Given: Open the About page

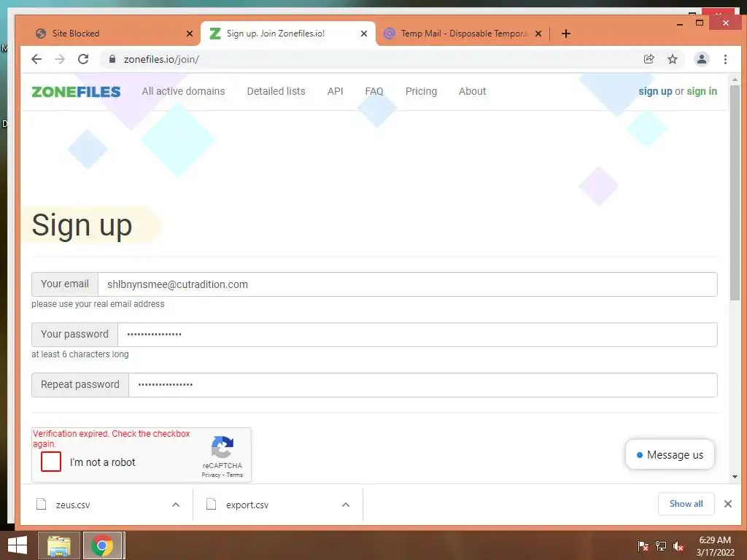Looking at the screenshot, I should point(472,91).
